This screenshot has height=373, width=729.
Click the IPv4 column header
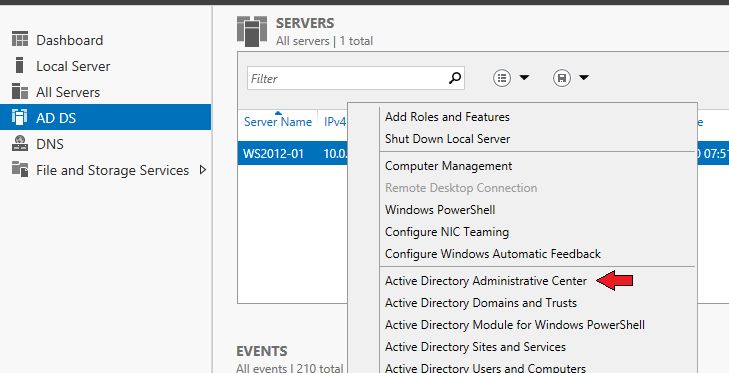click(335, 122)
